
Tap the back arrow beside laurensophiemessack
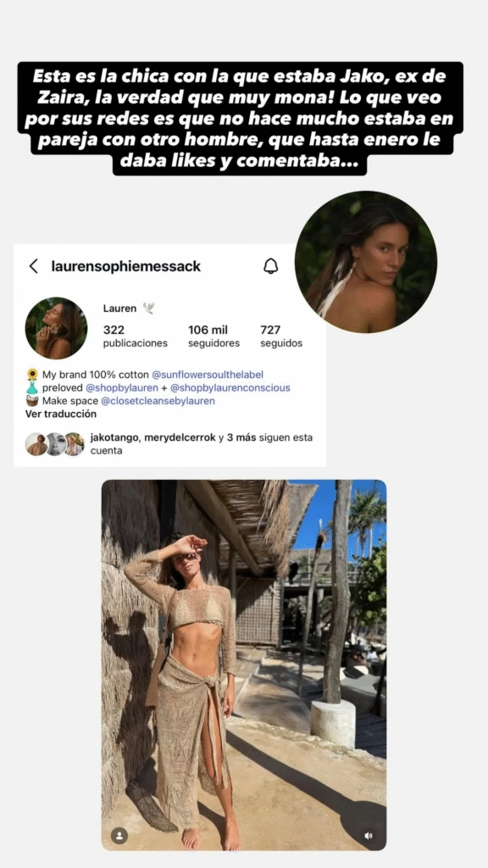[34, 266]
